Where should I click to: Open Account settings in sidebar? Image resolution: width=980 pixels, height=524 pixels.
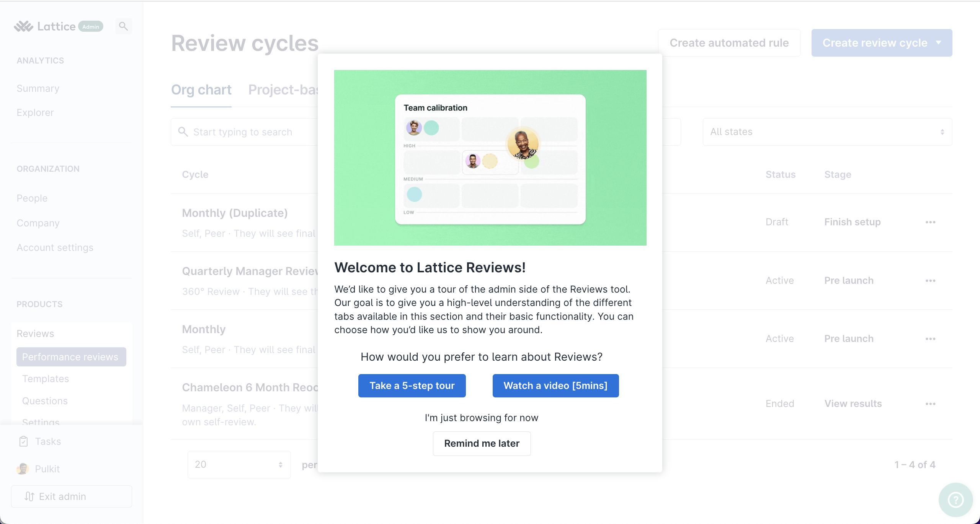click(x=55, y=247)
